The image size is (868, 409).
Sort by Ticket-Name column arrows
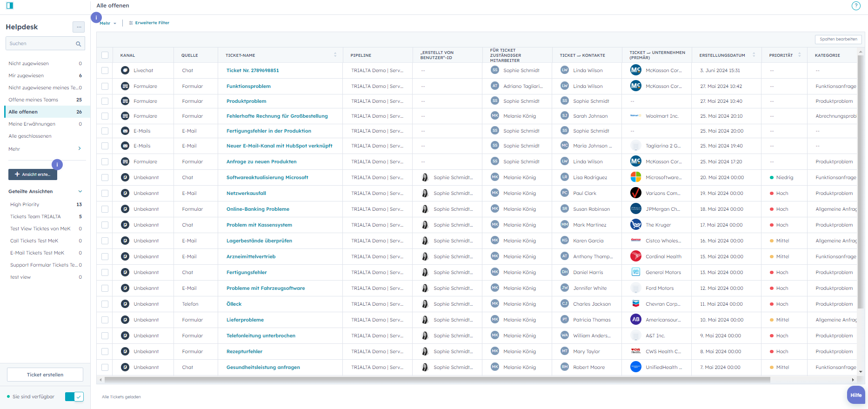coord(335,55)
